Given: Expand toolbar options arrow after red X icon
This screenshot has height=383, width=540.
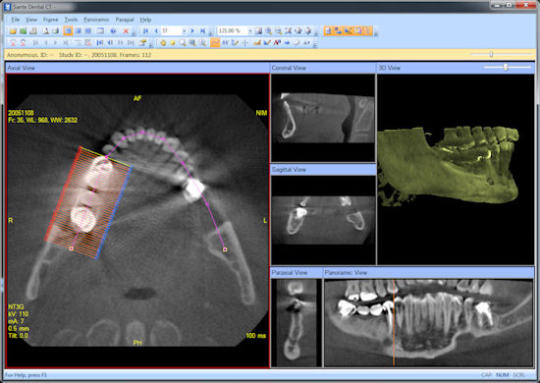Looking at the screenshot, I should [x=134, y=33].
